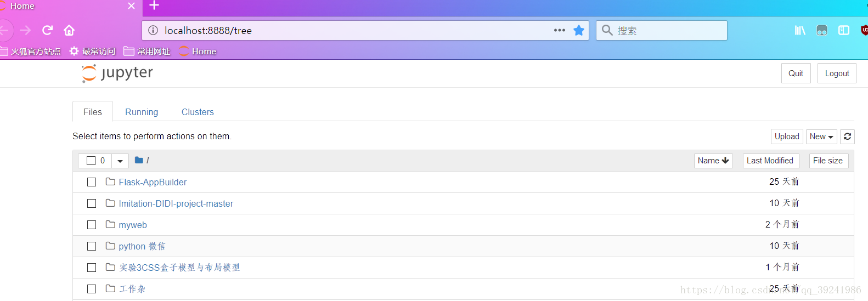
Task: Sort the list by Name
Action: point(713,161)
